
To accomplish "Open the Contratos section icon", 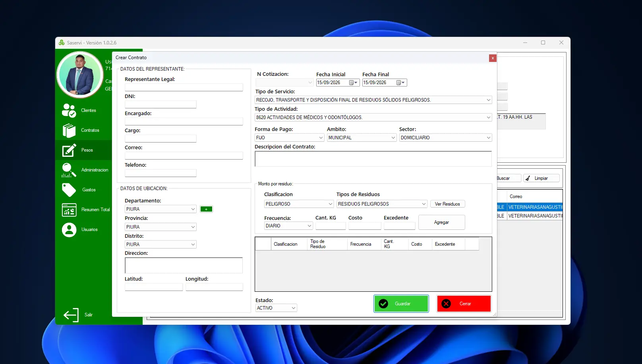I will tap(69, 131).
